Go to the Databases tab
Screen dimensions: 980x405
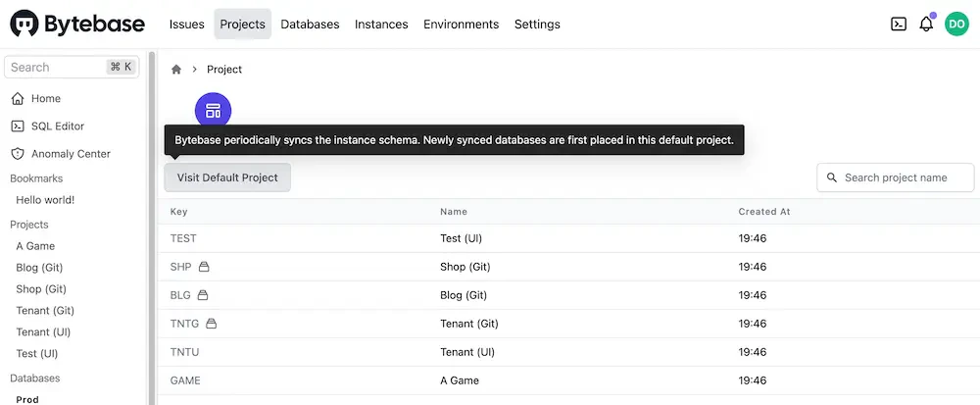click(x=310, y=25)
